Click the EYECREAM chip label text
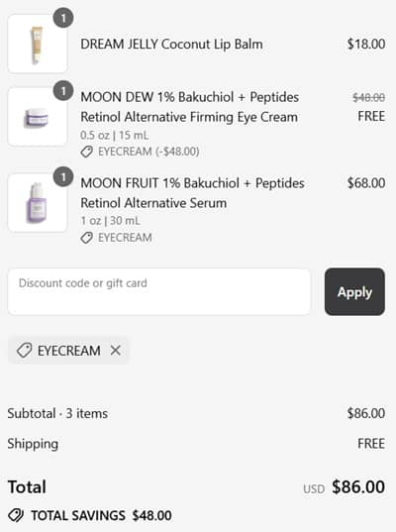Image resolution: width=396 pixels, height=532 pixels. point(69,351)
